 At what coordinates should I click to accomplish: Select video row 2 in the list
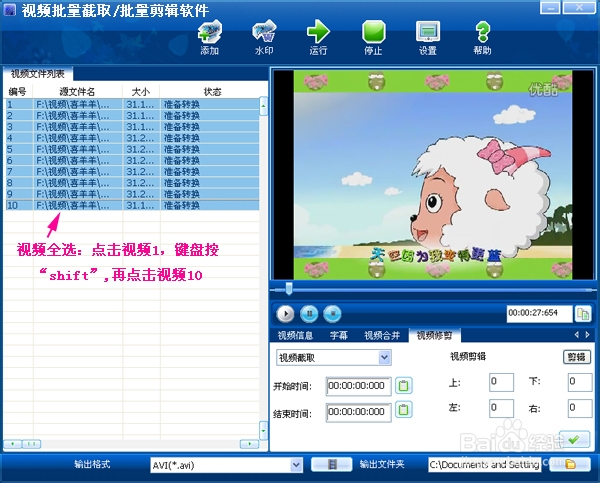(x=132, y=115)
